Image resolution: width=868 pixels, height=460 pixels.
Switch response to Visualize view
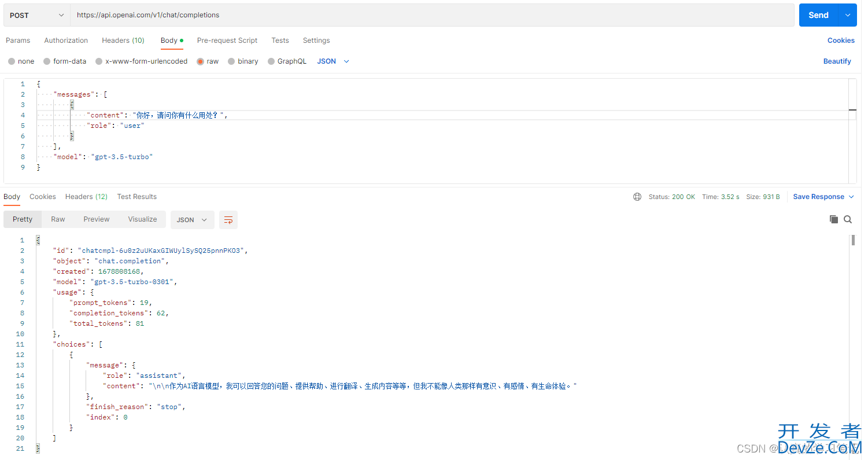[142, 219]
